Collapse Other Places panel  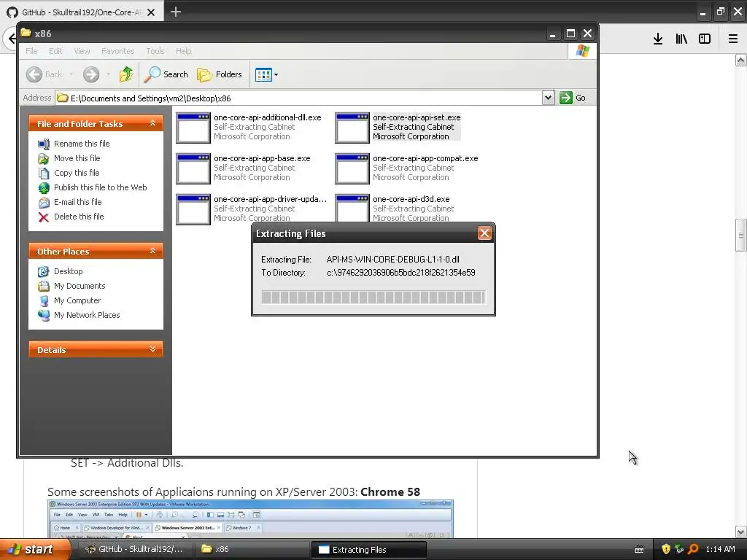[152, 251]
